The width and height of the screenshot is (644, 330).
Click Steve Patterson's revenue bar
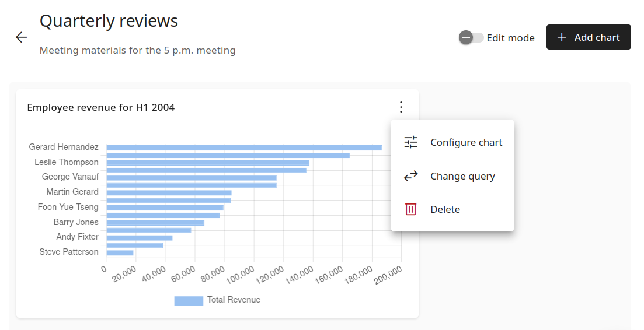click(x=120, y=252)
